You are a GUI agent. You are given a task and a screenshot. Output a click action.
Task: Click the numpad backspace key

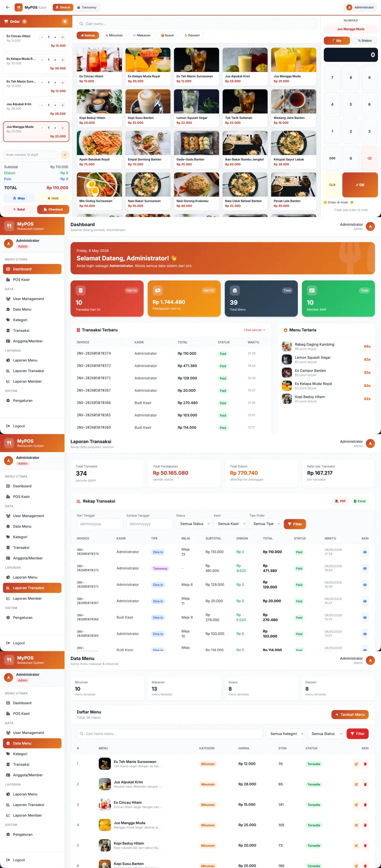pyautogui.click(x=369, y=158)
